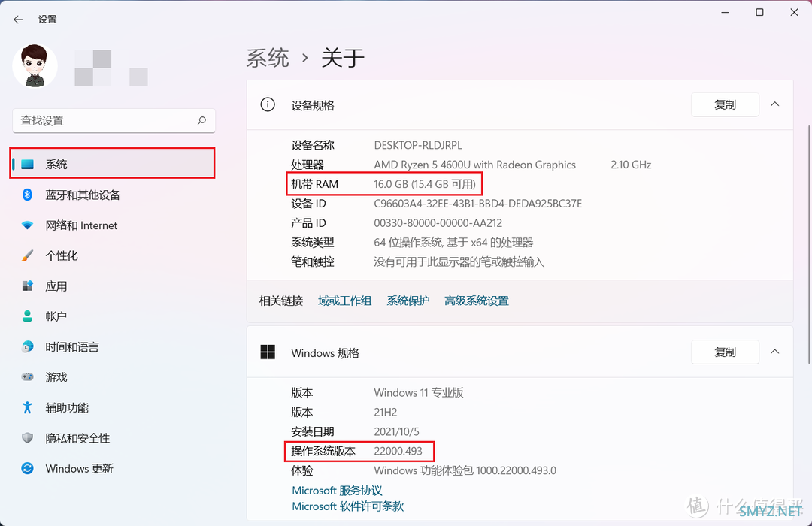Open 蓝牙和其他设备 settings
812x526 pixels.
pyautogui.click(x=112, y=195)
